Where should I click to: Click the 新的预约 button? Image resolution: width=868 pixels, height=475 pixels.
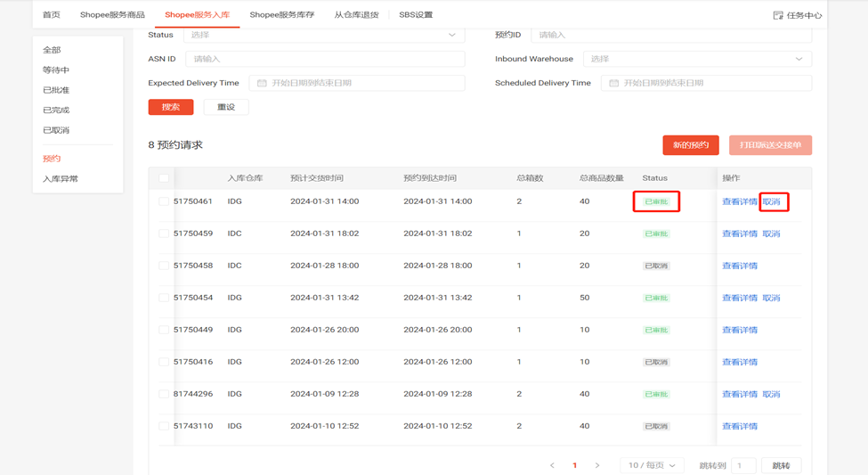point(691,145)
